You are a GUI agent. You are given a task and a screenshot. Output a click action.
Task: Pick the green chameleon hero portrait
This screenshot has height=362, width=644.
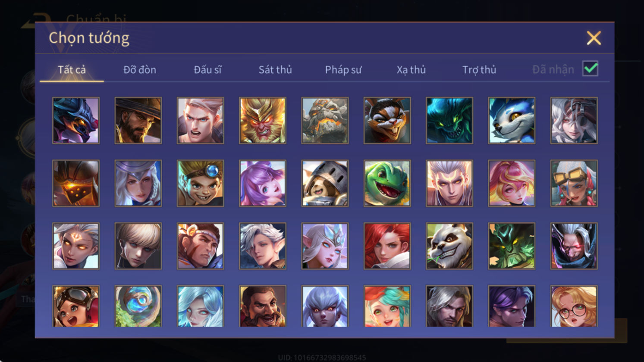[x=387, y=183]
